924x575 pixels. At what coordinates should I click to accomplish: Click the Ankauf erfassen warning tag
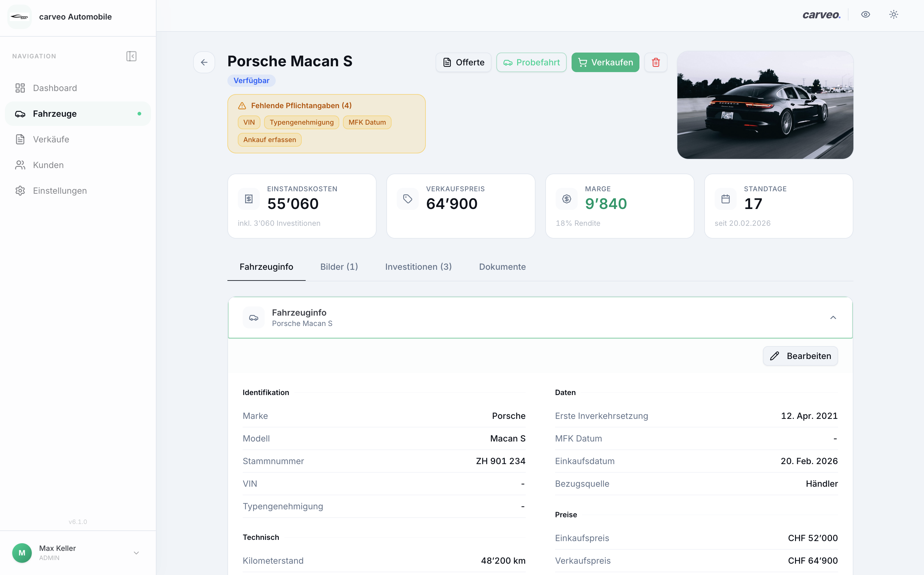coord(269,140)
